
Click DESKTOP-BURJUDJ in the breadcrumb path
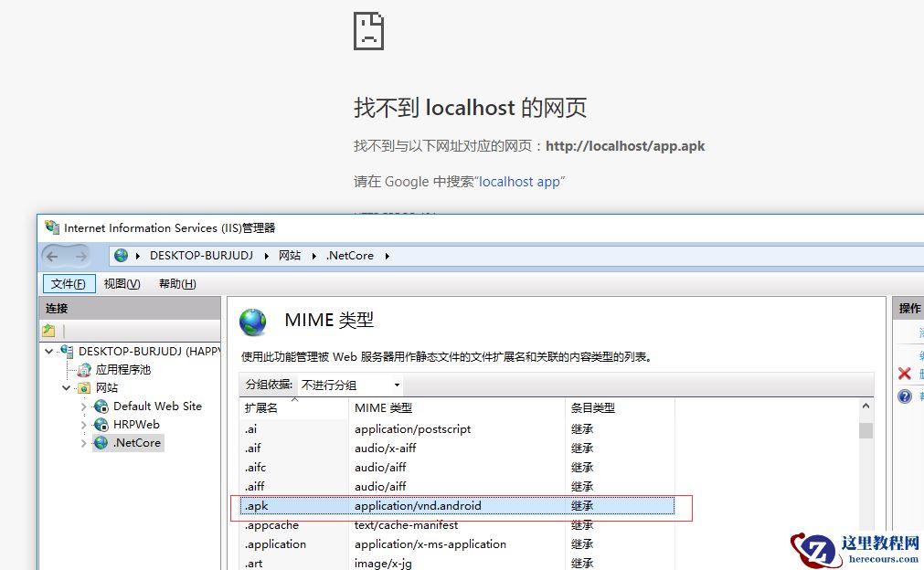pyautogui.click(x=202, y=256)
